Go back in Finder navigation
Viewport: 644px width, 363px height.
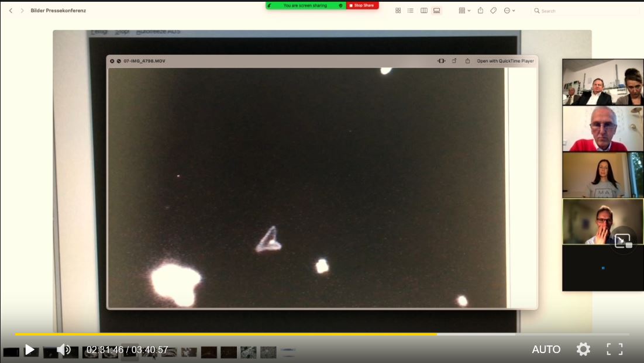point(11,11)
